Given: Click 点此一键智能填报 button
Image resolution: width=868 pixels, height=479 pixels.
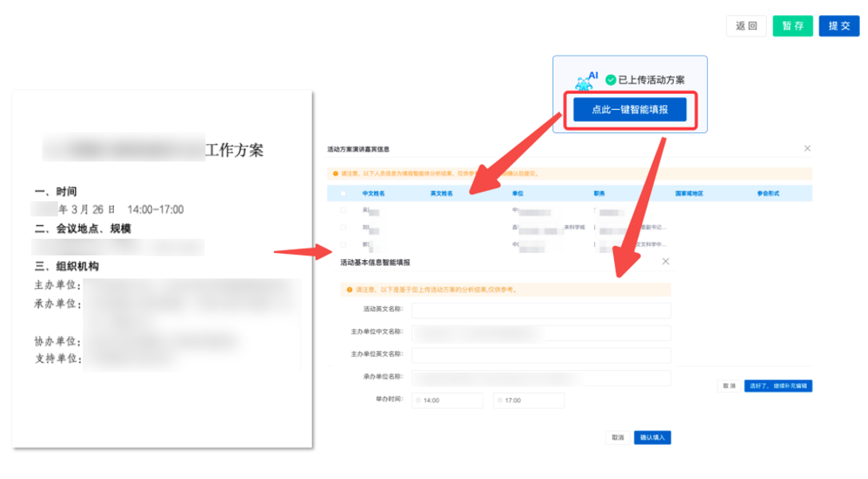Looking at the screenshot, I should coord(630,110).
